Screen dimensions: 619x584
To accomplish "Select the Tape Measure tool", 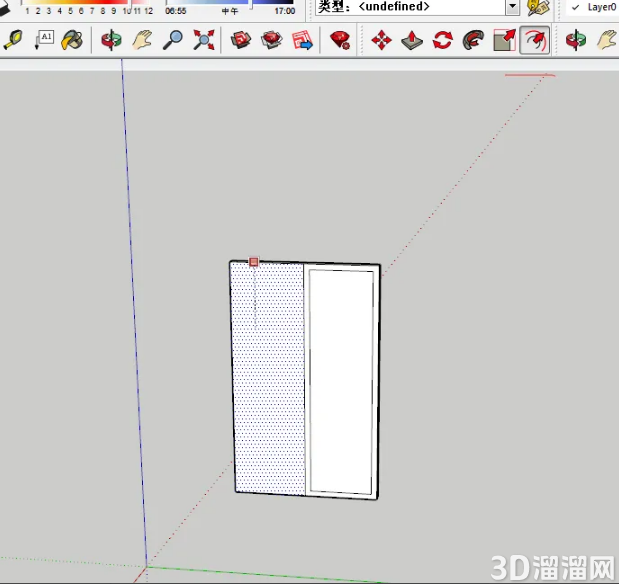I will pyautogui.click(x=13, y=40).
